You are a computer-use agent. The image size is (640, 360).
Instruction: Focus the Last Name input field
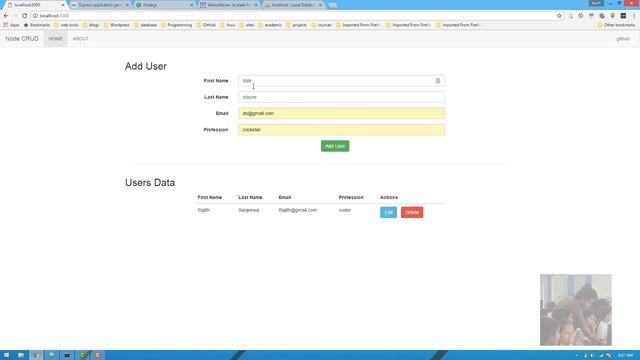coord(341,97)
